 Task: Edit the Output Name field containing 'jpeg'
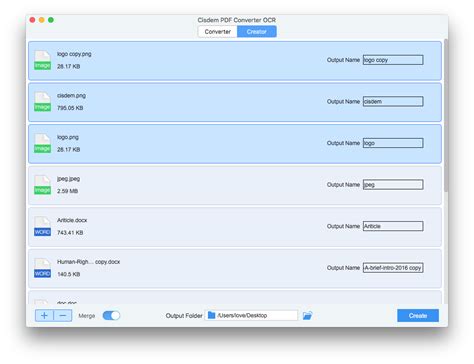(393, 185)
